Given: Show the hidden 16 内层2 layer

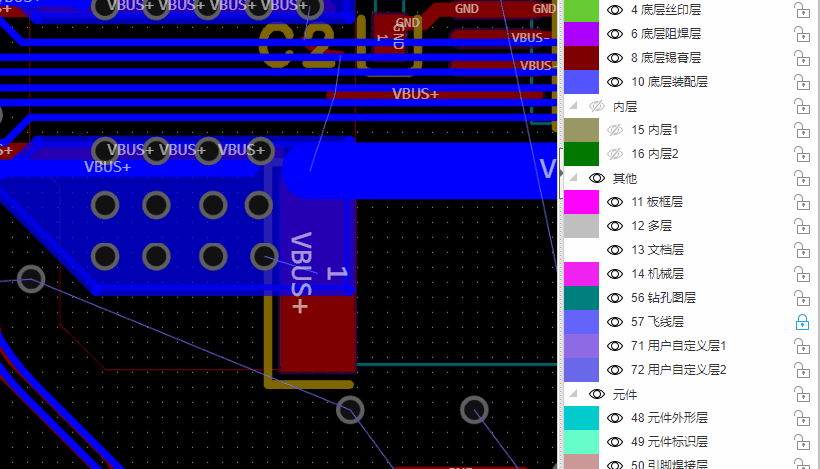Looking at the screenshot, I should [615, 154].
